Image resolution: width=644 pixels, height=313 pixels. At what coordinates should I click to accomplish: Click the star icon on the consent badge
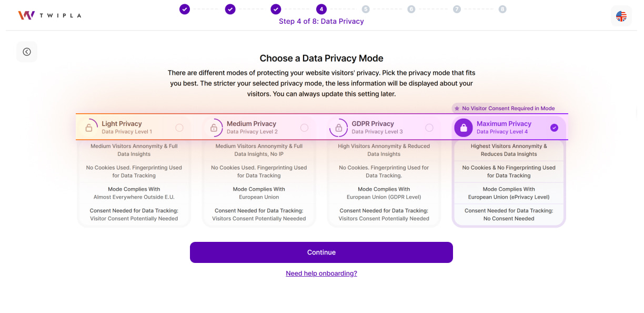tap(456, 108)
